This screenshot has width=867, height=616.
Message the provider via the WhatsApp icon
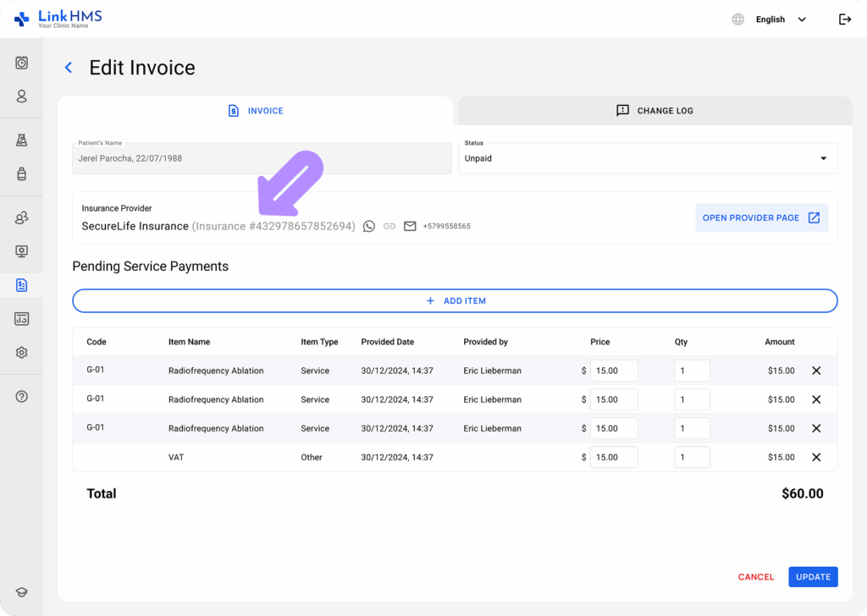pyautogui.click(x=368, y=226)
